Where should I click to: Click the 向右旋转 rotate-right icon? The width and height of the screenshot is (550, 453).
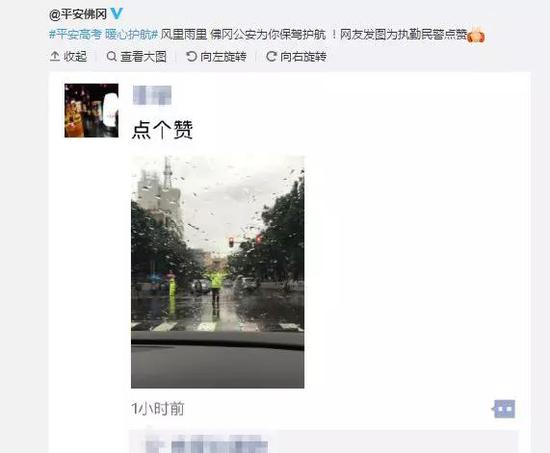pos(271,56)
